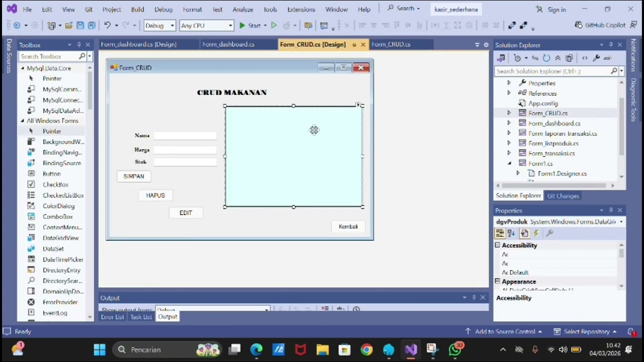Open the Error List tab
Screen dimensions: 644x362
tap(112, 317)
